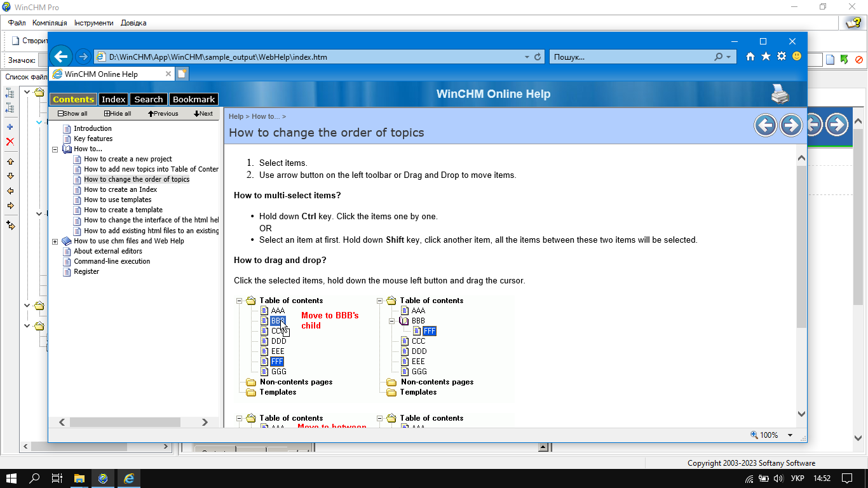Screen dimensions: 868x488
Task: Click the Internet Explorer back arrow button
Action: coord(61,57)
